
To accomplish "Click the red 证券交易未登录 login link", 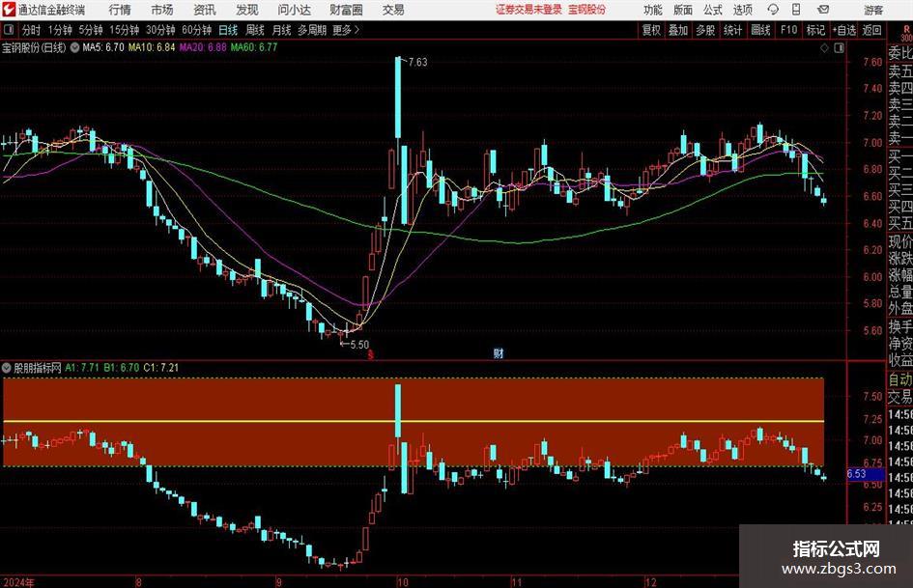I will click(x=528, y=10).
